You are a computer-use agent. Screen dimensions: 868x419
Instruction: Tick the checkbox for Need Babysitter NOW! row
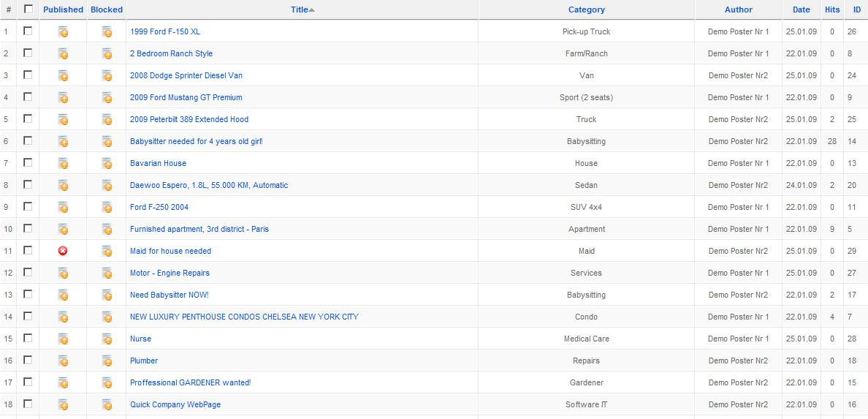click(x=28, y=294)
